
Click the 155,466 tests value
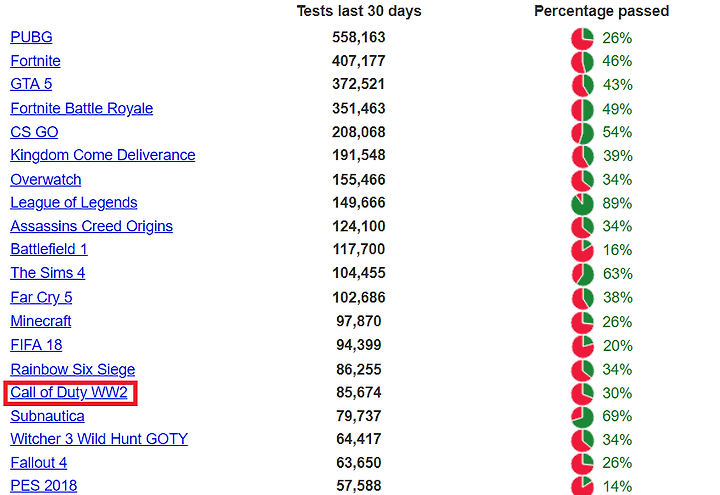coord(359,180)
